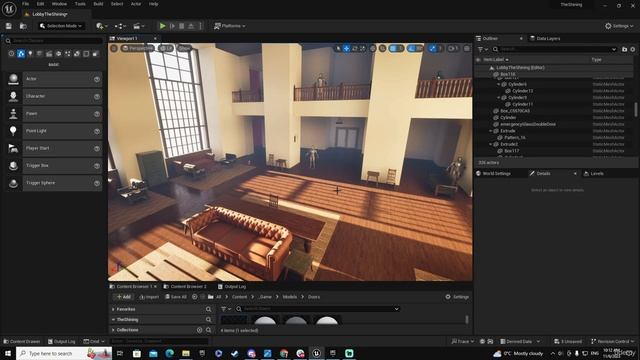Click the Add button in Content Browser

click(123, 297)
